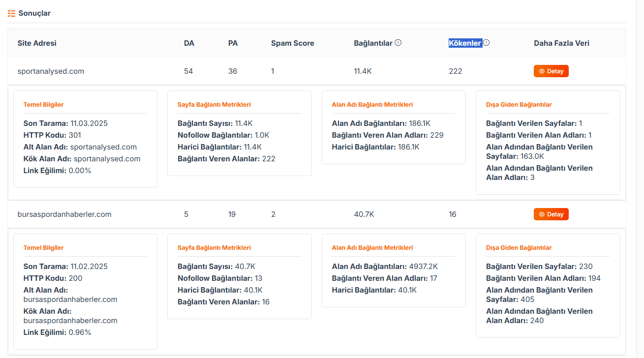Click the highlighted Kökenler header text

coord(465,43)
